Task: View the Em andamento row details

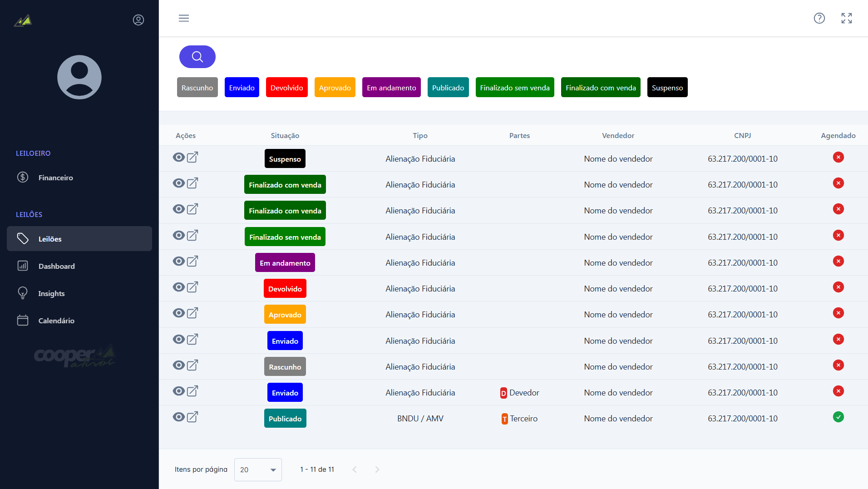Action: point(179,261)
